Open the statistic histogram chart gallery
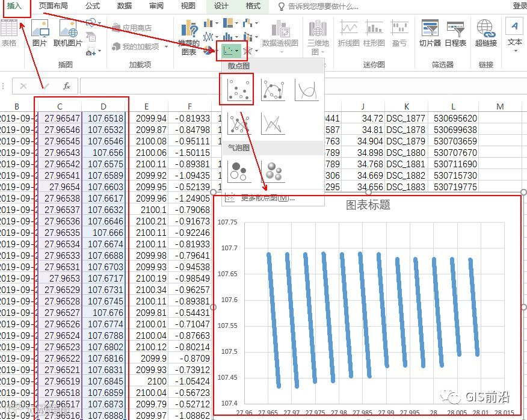The height and width of the screenshot is (420, 527). (x=230, y=36)
